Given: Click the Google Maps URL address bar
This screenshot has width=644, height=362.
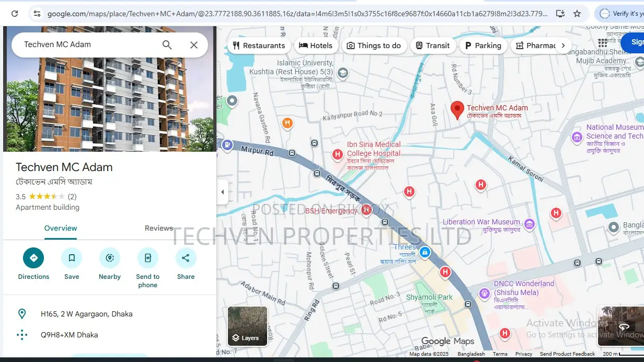Looking at the screenshot, I should click(x=296, y=14).
